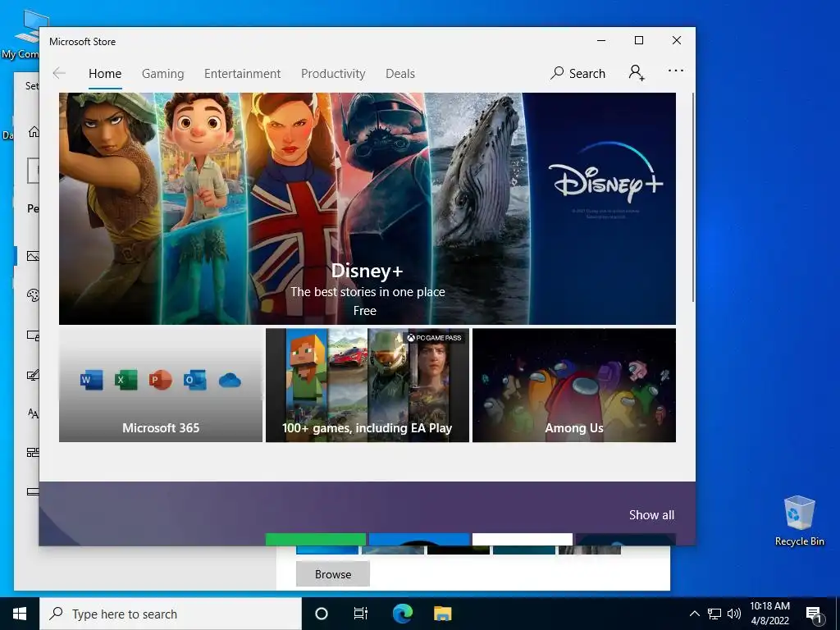Screen dimensions: 840x630
Task: Click the PowerPoint icon in Microsoft 365 tile
Action: coord(160,380)
